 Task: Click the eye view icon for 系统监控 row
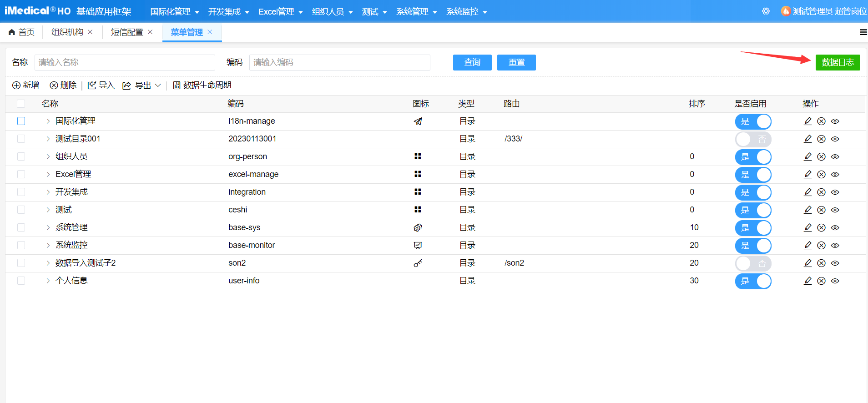coord(835,246)
